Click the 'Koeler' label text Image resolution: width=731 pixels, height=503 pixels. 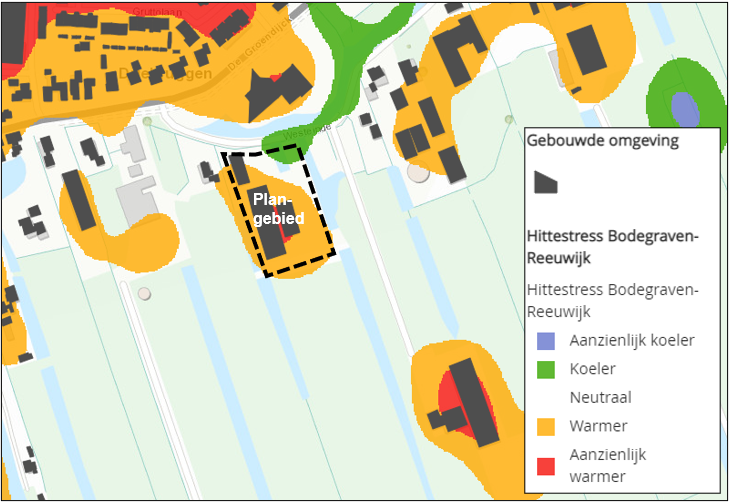tap(593, 369)
